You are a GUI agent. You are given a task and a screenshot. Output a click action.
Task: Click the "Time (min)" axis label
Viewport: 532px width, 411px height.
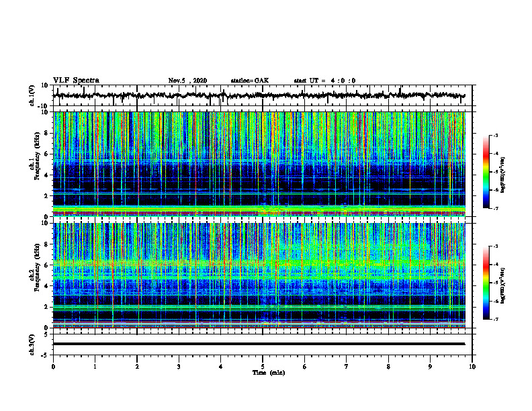[269, 373]
